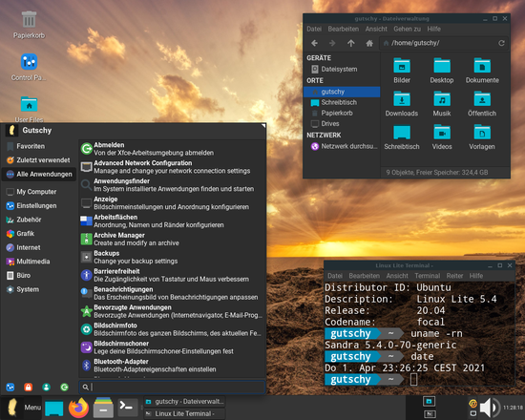This screenshot has height=420, width=525.
Task: Open the Öffentlich folder
Action: pos(482,104)
